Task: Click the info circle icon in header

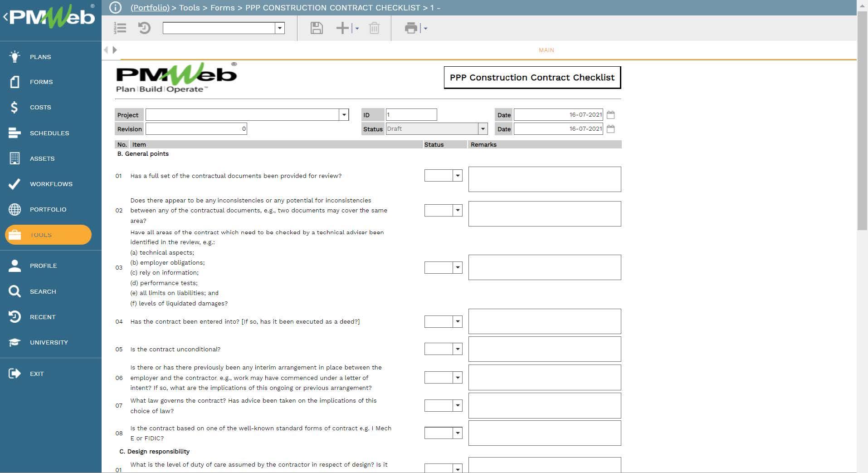Action: (x=116, y=8)
